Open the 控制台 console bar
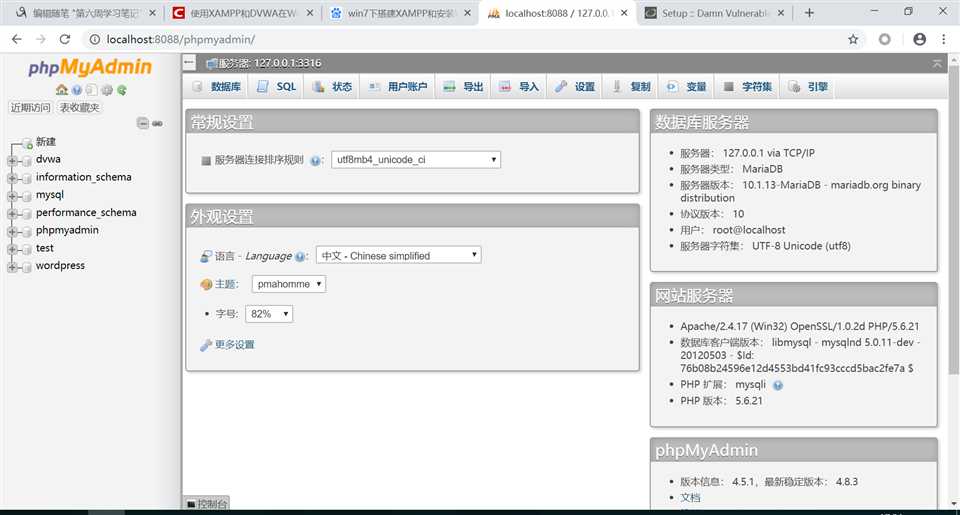The image size is (960, 515). (x=206, y=503)
